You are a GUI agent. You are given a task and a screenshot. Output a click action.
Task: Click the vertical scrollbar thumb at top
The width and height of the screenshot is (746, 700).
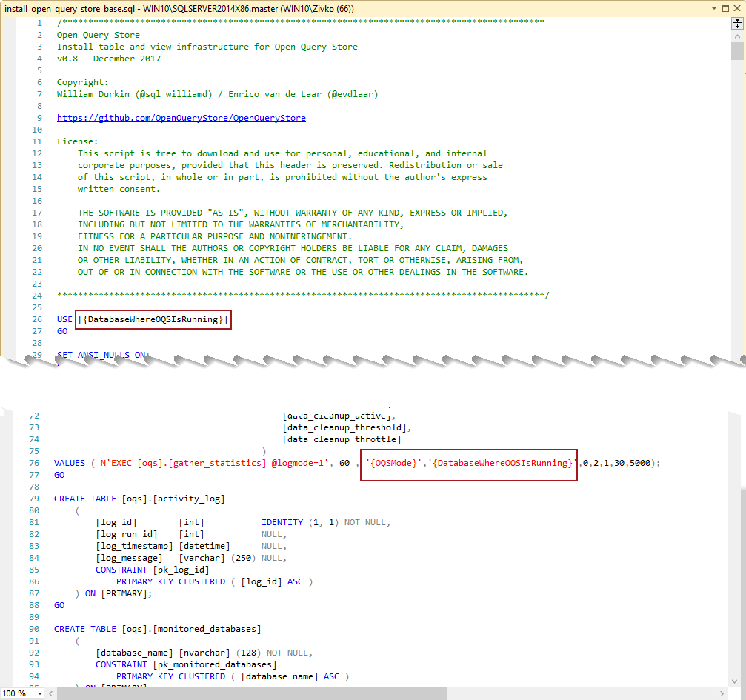pos(737,51)
